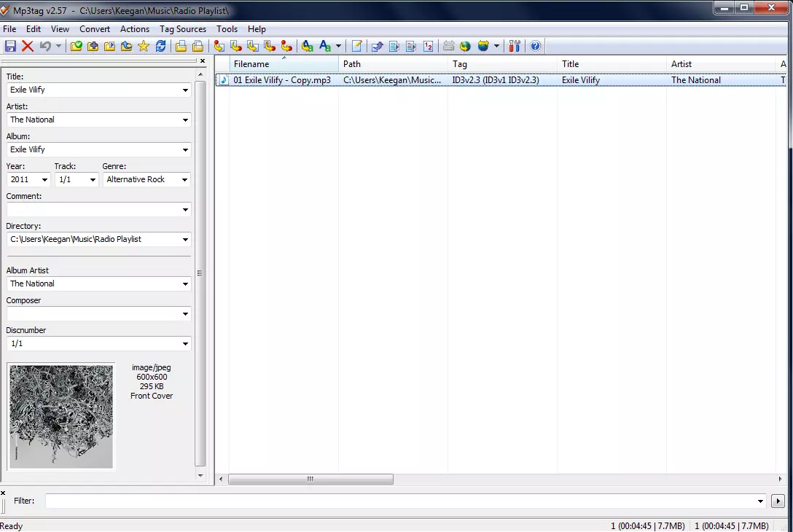This screenshot has height=532, width=793.
Task: Click the second playlist printer-like icon
Action: point(198,46)
